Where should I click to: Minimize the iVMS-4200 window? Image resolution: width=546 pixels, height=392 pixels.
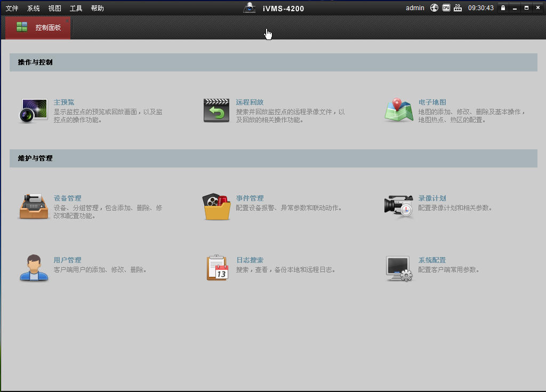click(x=515, y=7)
